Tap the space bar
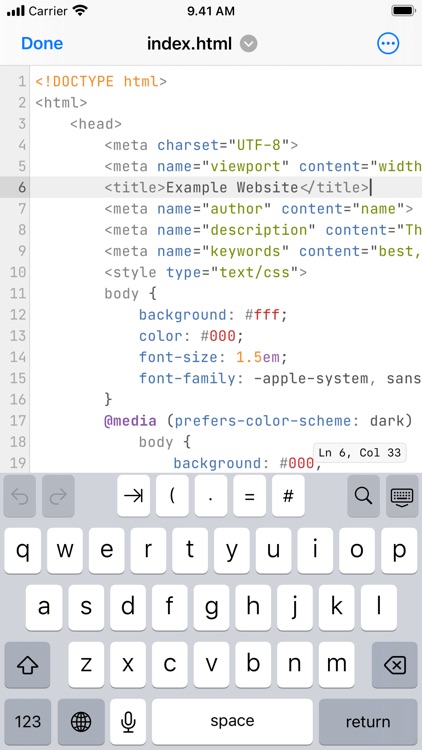The height and width of the screenshot is (750, 422). (x=233, y=721)
